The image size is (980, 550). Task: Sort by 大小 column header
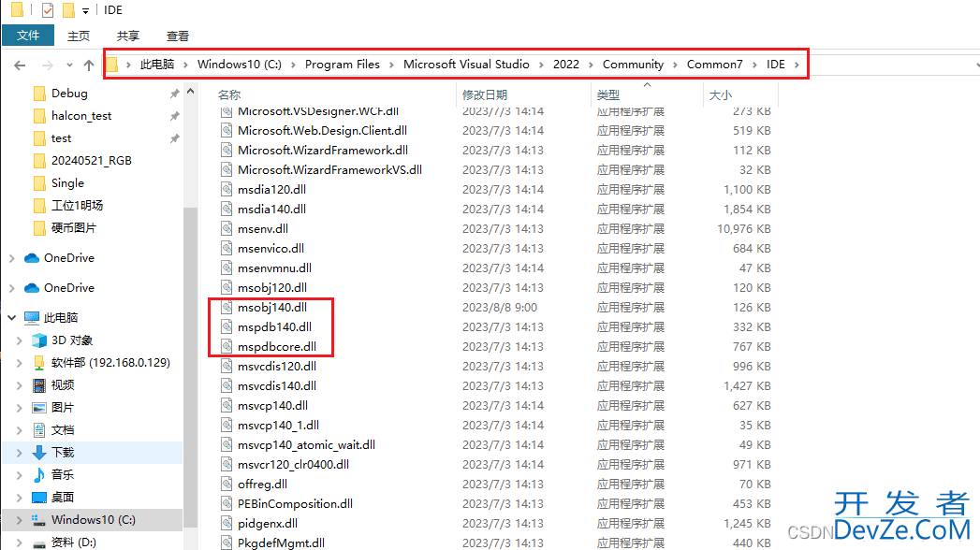pyautogui.click(x=721, y=94)
